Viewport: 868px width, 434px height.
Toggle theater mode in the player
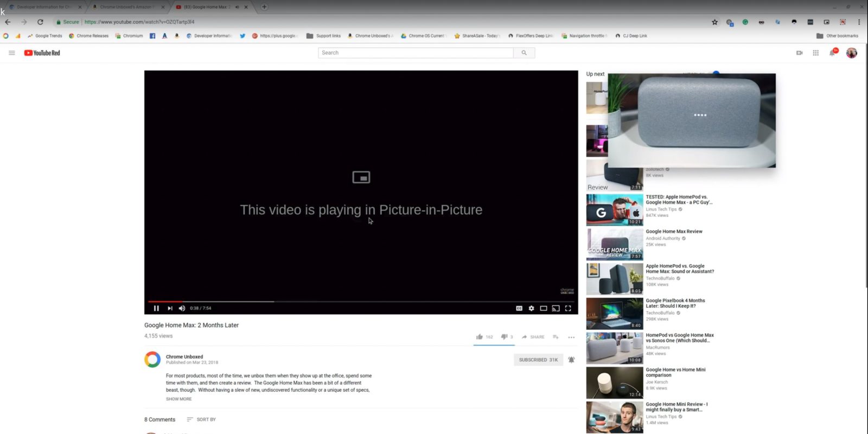[543, 308]
